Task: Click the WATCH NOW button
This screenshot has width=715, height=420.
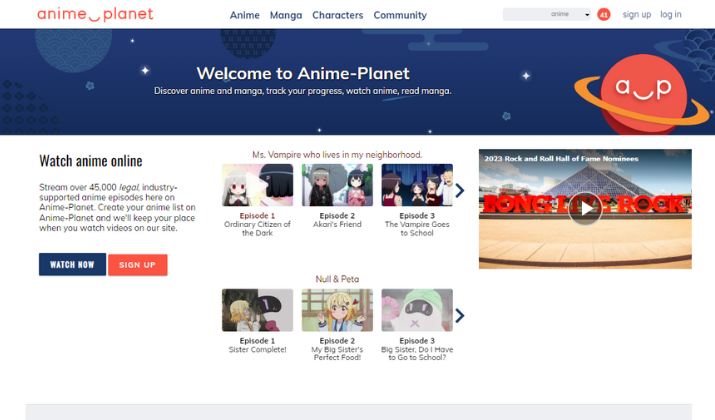Action: click(x=72, y=264)
